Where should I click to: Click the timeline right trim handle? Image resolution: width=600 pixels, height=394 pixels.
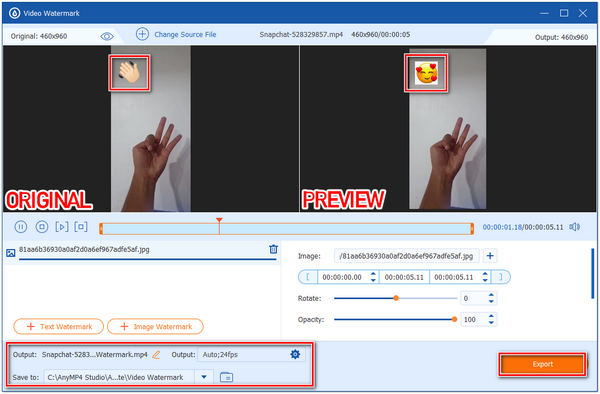tap(472, 229)
